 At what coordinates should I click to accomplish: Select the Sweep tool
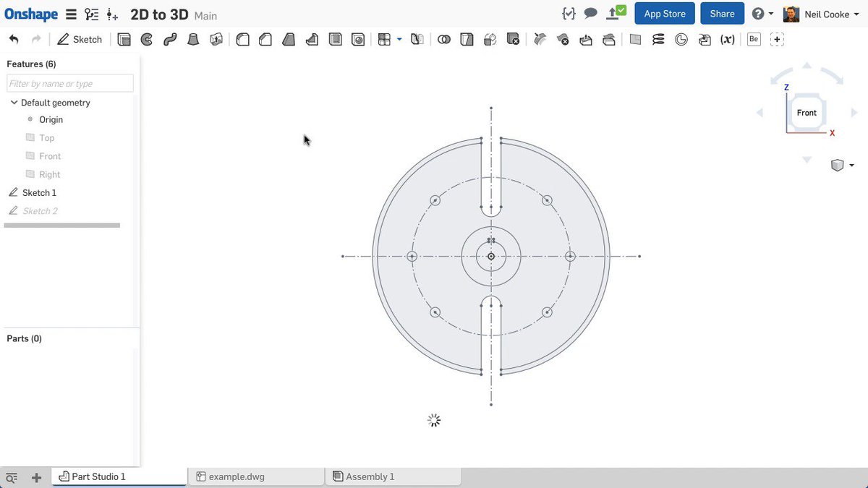click(170, 40)
